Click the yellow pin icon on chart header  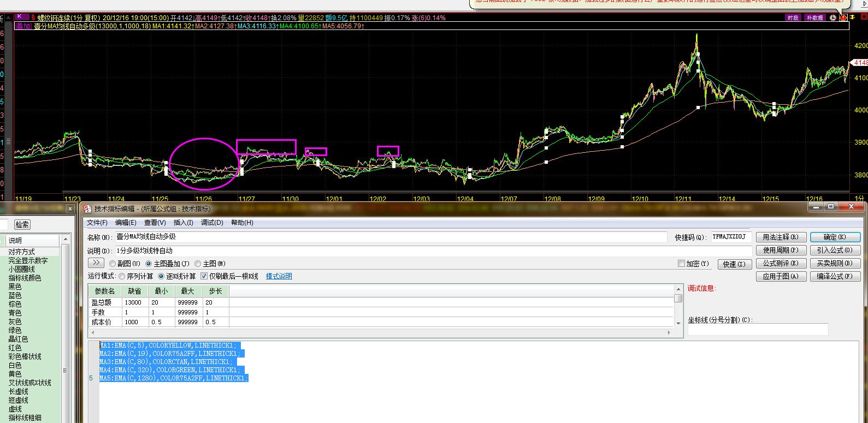pos(852,17)
